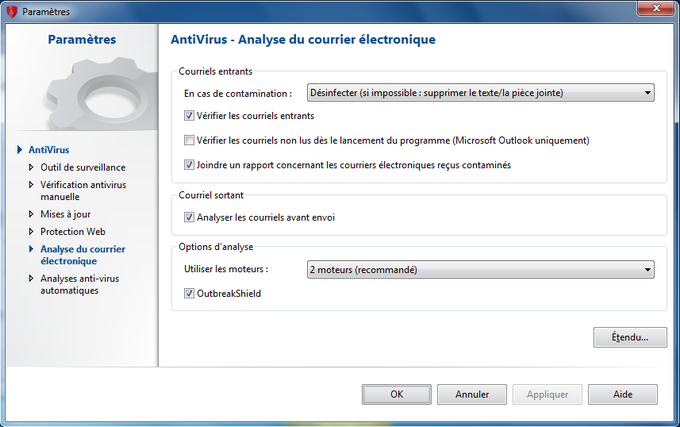Image resolution: width=680 pixels, height=427 pixels.
Task: Open the 'Utiliser les moteurs' dropdown
Action: (481, 270)
